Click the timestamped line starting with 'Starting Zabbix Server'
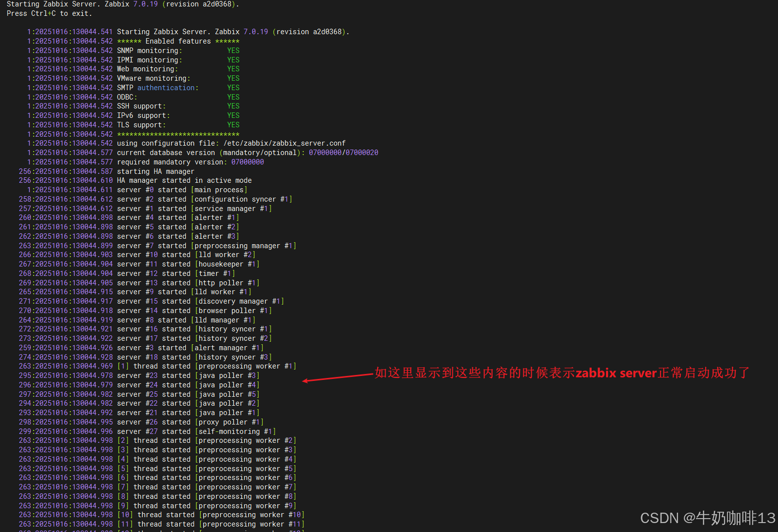778x532 pixels. 188,32
